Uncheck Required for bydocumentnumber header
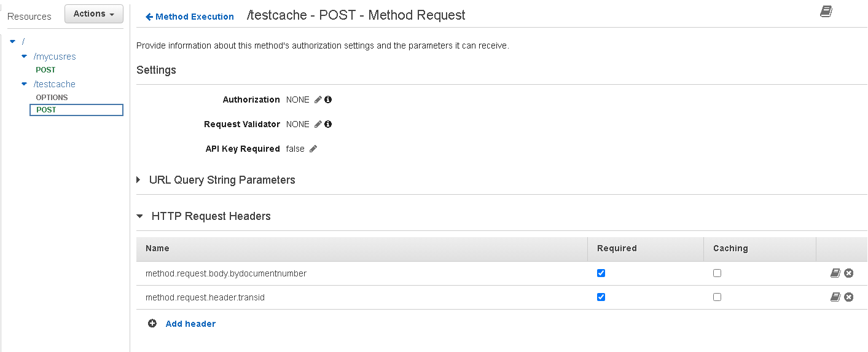This screenshot has width=868, height=352. pos(601,273)
